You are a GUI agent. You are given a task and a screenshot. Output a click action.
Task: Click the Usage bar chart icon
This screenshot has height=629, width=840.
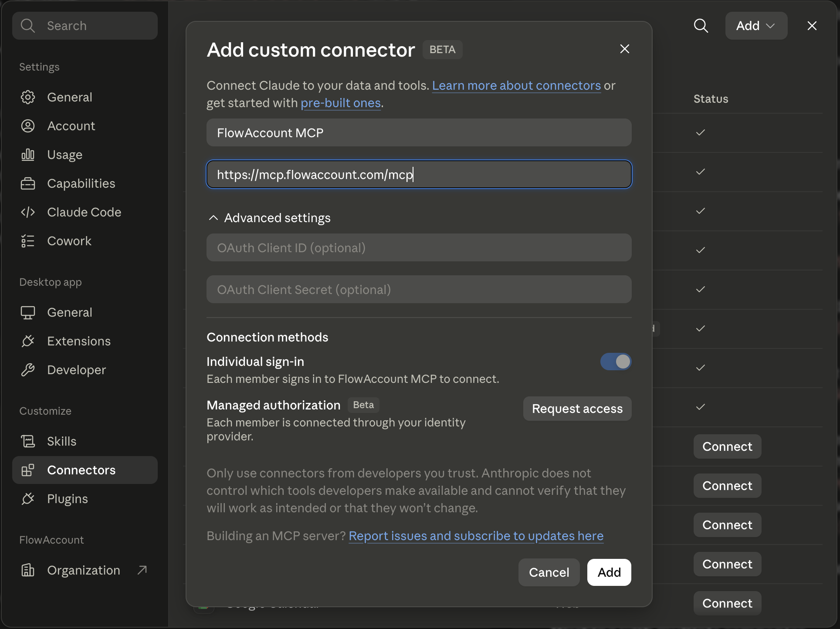(x=28, y=155)
